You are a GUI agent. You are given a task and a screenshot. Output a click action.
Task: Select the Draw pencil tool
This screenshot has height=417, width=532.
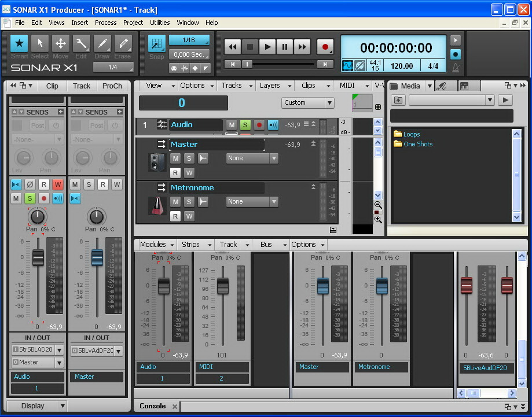102,43
